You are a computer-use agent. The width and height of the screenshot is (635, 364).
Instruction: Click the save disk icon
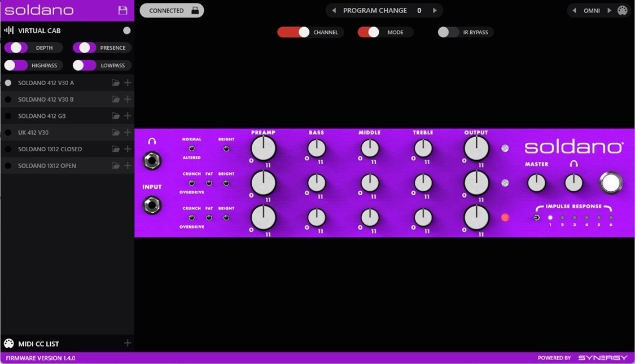tap(122, 10)
